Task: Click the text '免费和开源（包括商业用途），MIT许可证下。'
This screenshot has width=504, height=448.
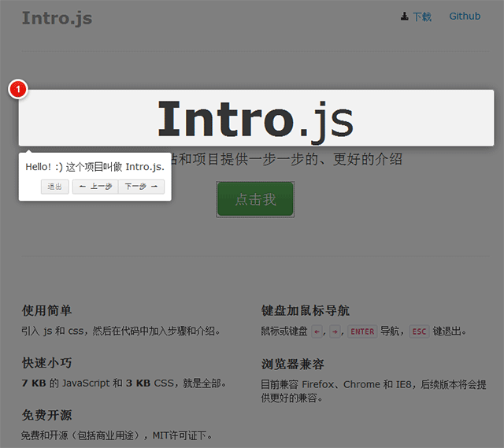Action: [x=117, y=435]
